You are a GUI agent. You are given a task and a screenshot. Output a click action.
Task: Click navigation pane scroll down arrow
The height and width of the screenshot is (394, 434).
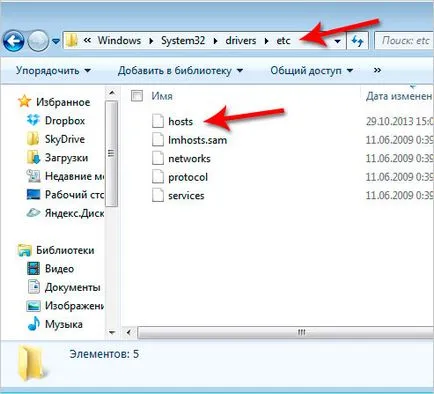[x=112, y=332]
